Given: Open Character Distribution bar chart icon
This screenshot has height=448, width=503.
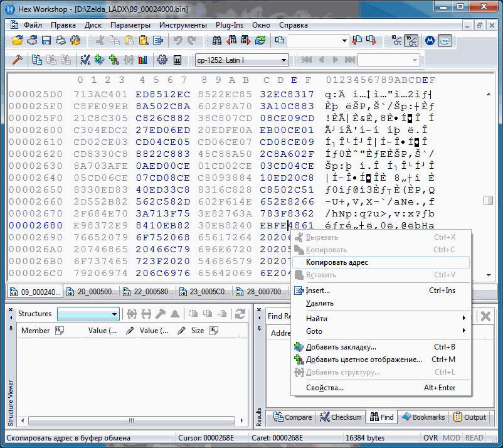Looking at the screenshot, I should click(x=143, y=60).
